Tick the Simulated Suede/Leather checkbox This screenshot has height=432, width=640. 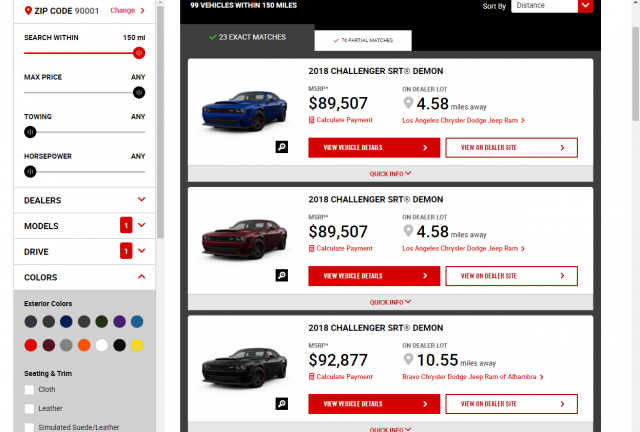[x=30, y=427]
